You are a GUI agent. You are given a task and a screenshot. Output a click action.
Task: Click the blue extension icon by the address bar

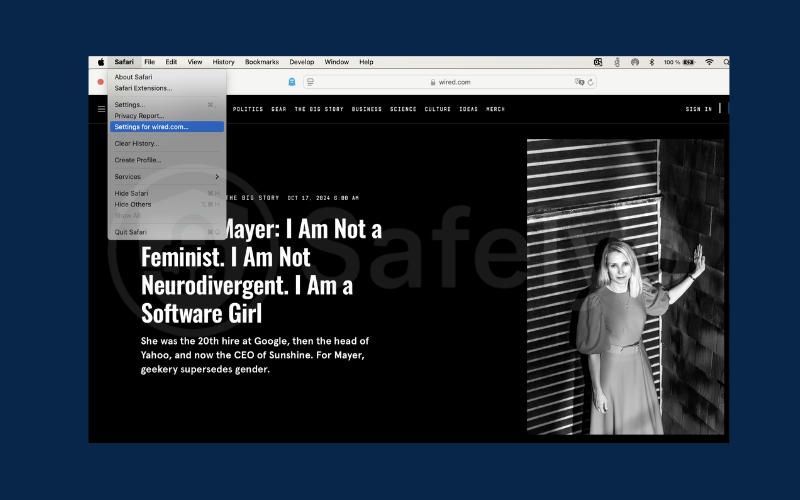[x=291, y=82]
